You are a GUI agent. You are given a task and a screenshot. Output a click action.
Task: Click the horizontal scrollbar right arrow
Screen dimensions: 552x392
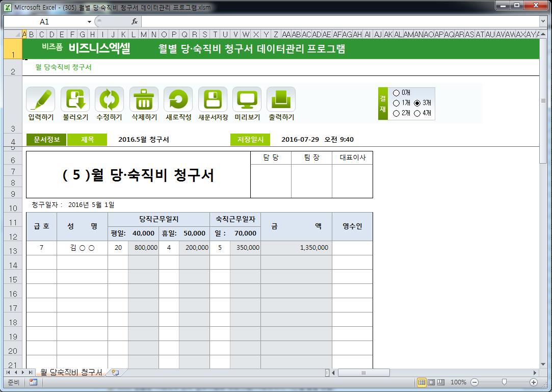coord(535,373)
